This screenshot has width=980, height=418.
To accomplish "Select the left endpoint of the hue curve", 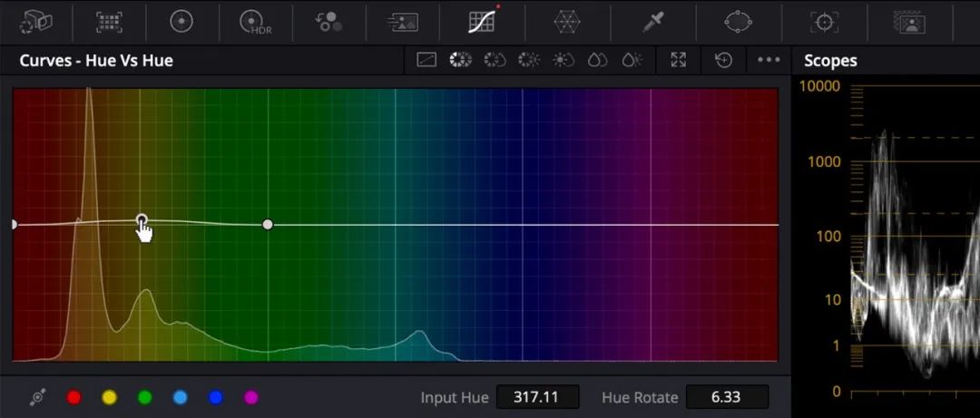I will [x=14, y=224].
